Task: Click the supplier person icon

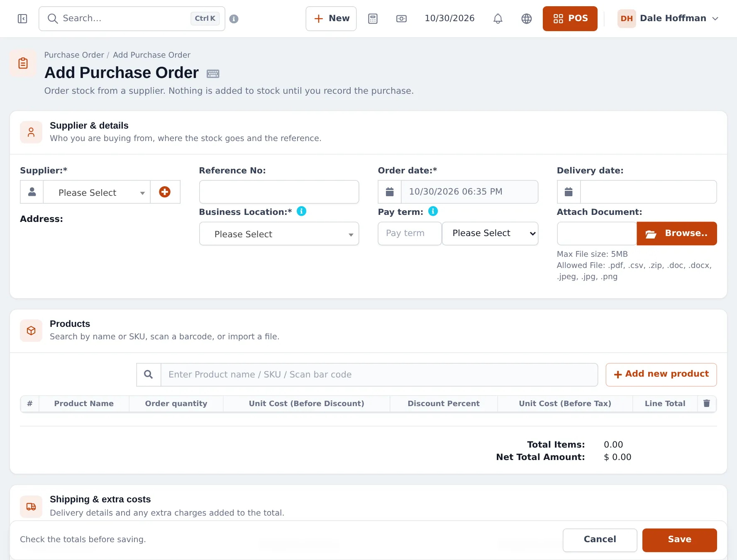Action: [x=32, y=192]
